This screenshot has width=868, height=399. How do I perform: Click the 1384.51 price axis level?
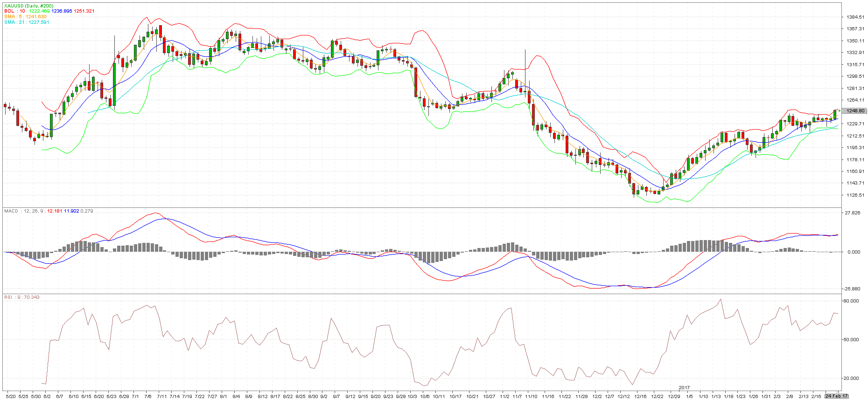click(x=855, y=17)
